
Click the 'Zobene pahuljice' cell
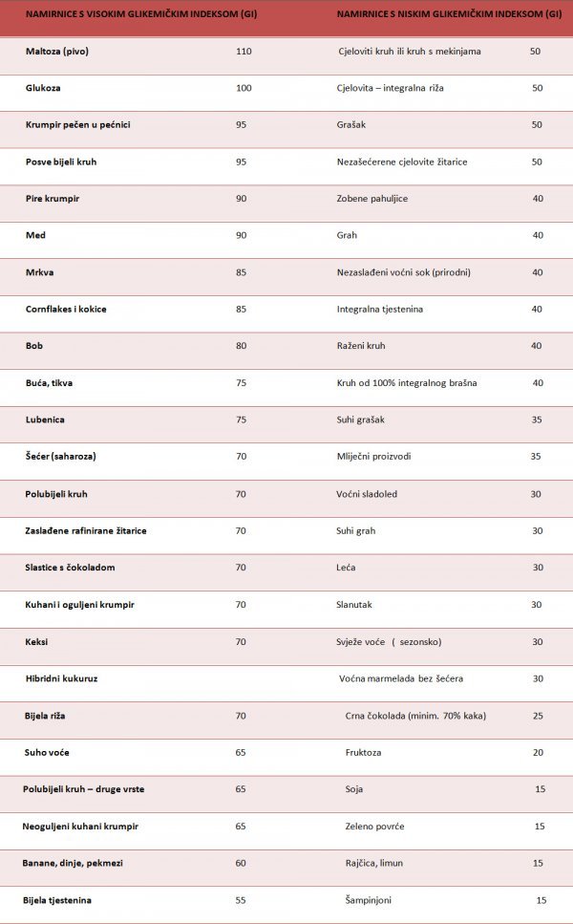click(372, 199)
